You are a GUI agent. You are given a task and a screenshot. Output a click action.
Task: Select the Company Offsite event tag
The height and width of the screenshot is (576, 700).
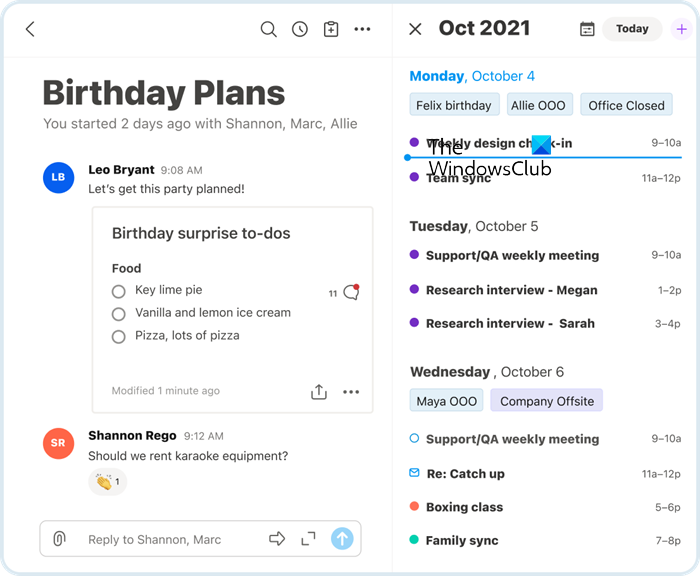(x=547, y=401)
